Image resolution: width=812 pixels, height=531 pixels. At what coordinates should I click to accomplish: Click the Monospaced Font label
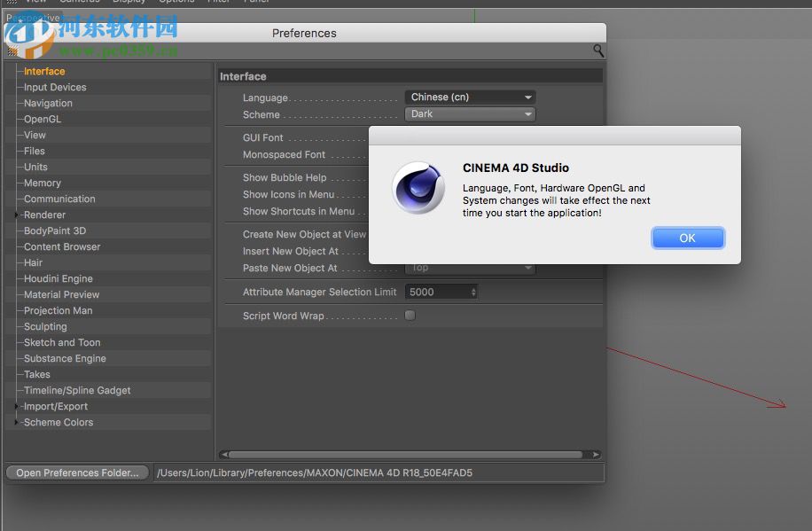pos(284,154)
